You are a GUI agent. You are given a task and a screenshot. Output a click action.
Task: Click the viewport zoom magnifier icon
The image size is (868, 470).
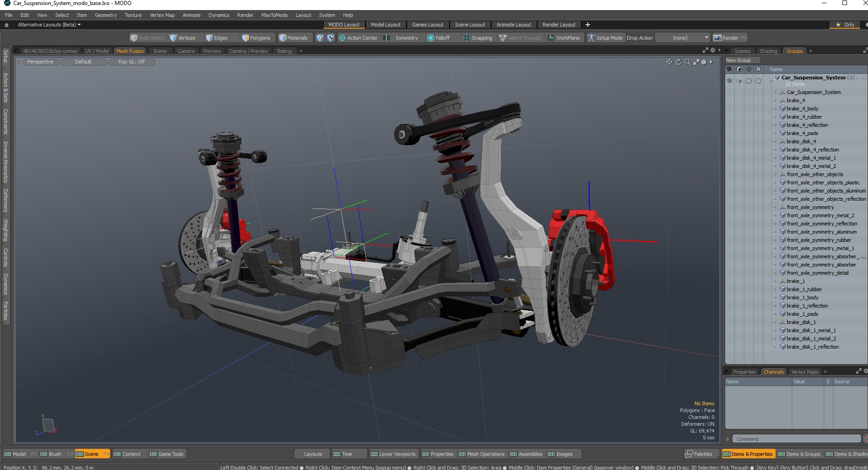click(687, 62)
